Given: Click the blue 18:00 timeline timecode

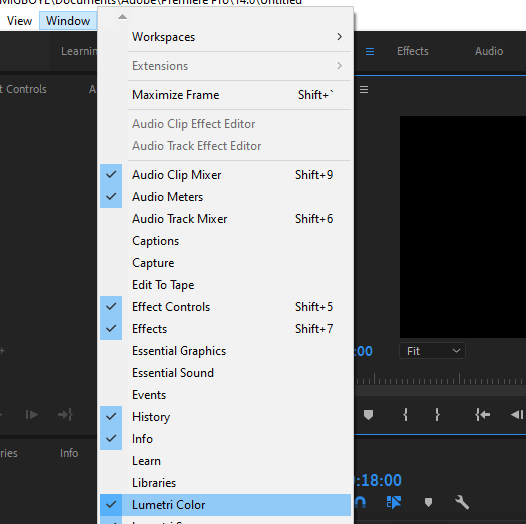Looking at the screenshot, I should click(378, 480).
